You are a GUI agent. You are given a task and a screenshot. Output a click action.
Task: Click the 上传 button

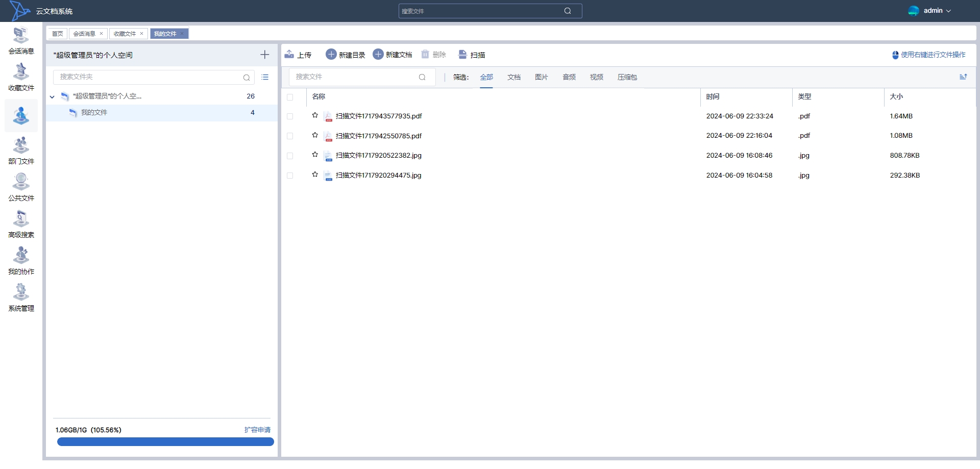tap(298, 55)
